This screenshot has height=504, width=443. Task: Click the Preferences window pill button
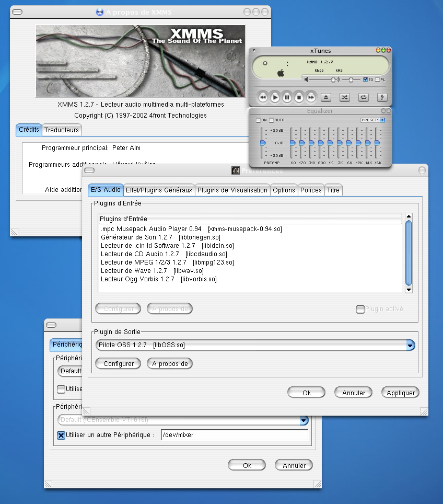pyautogui.click(x=89, y=170)
